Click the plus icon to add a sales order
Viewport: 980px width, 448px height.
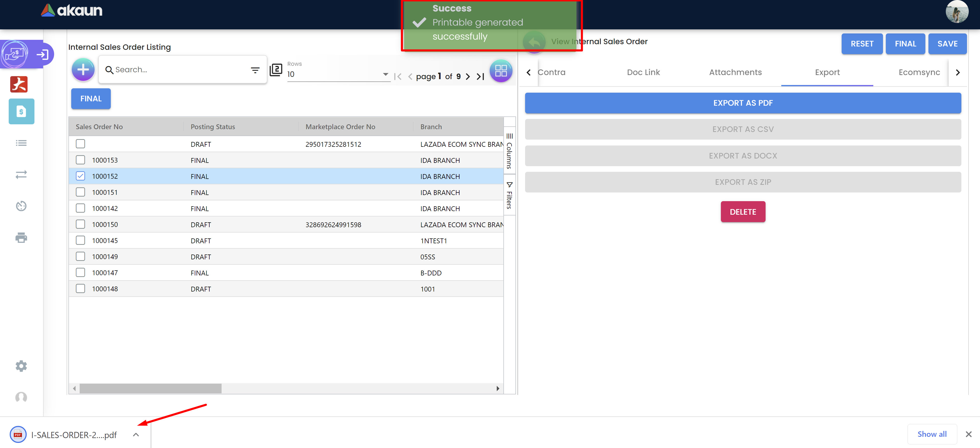pyautogui.click(x=83, y=70)
